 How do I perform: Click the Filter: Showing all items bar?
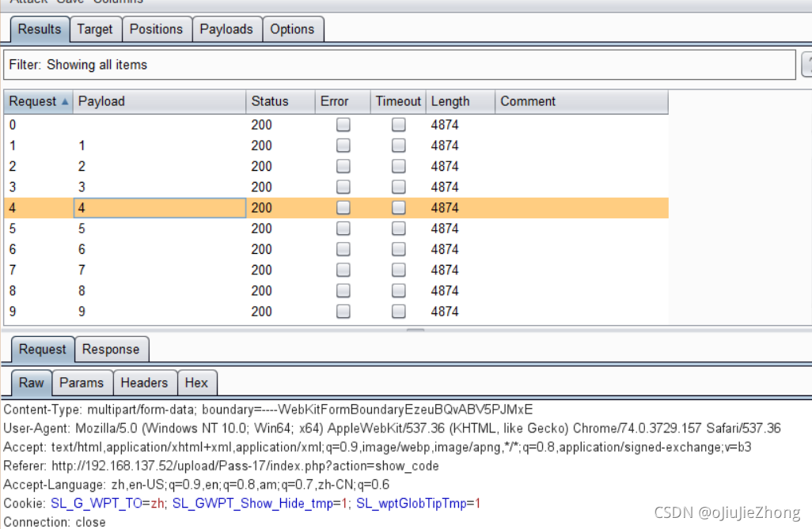click(x=399, y=65)
